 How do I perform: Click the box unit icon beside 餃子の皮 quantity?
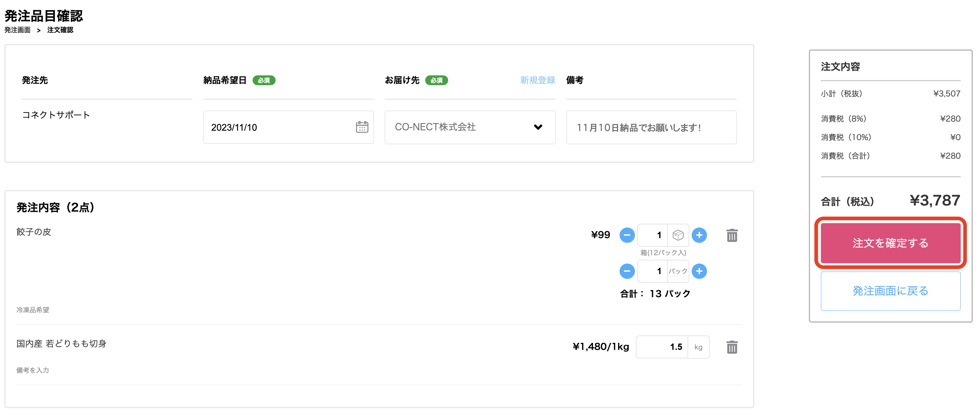[678, 235]
